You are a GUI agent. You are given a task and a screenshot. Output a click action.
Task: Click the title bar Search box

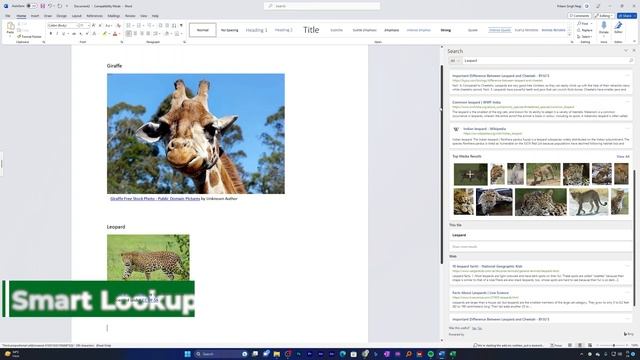[x=322, y=6]
